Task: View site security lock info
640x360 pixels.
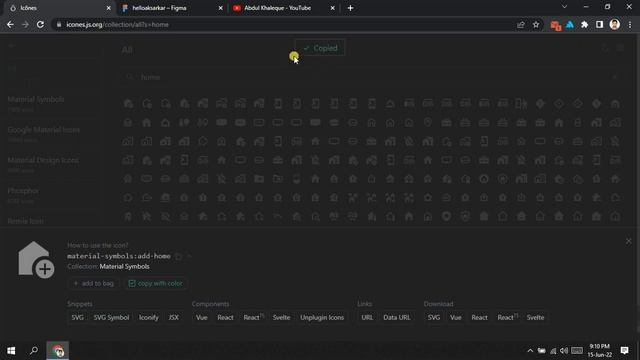Action: click(x=59, y=24)
